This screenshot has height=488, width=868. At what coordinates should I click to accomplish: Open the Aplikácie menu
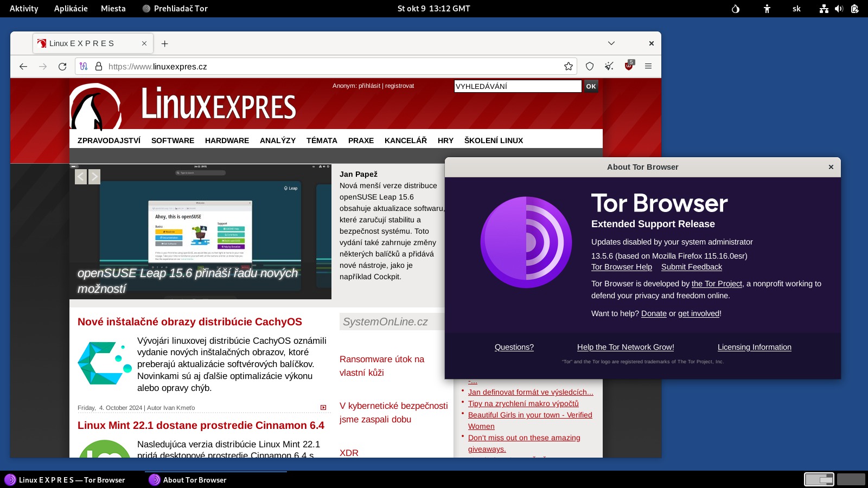pos(71,9)
